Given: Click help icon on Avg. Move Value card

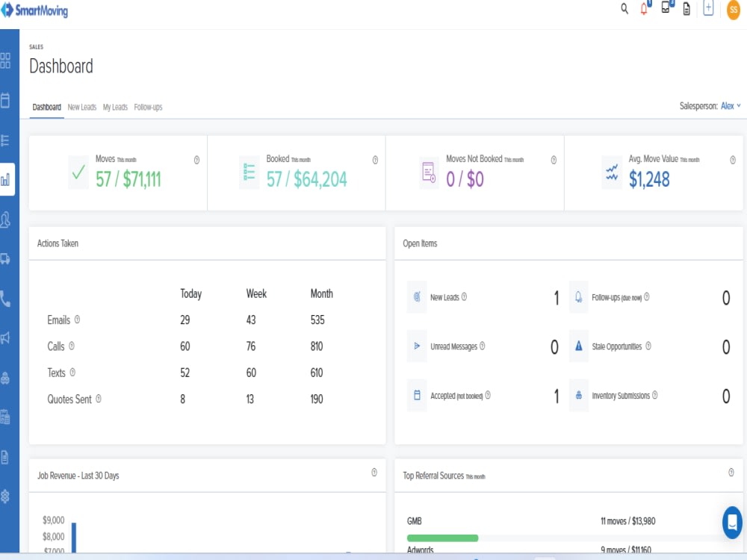Looking at the screenshot, I should tap(733, 160).
